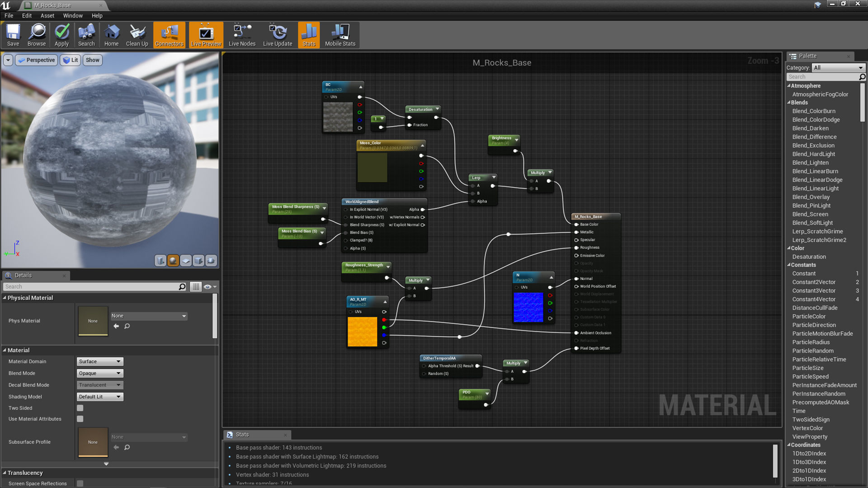Switch to the Stats tab
Viewport: 868px width, 488px height.
[x=242, y=435]
